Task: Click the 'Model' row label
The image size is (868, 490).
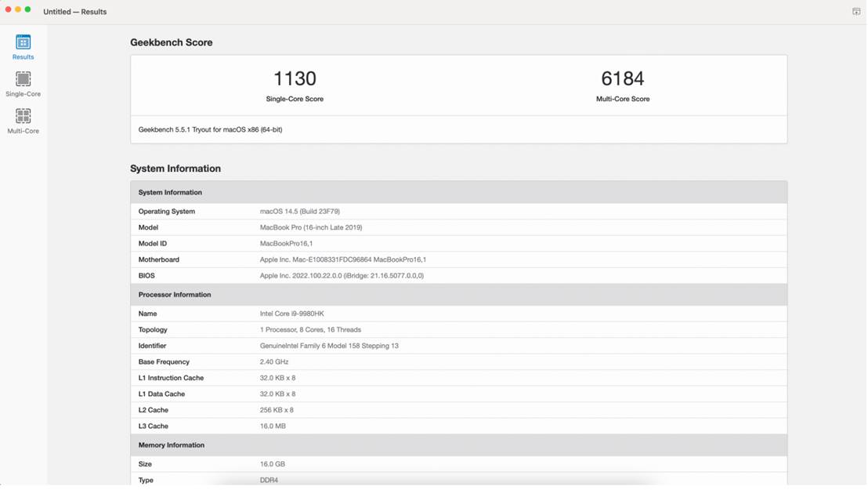Action: pos(148,227)
